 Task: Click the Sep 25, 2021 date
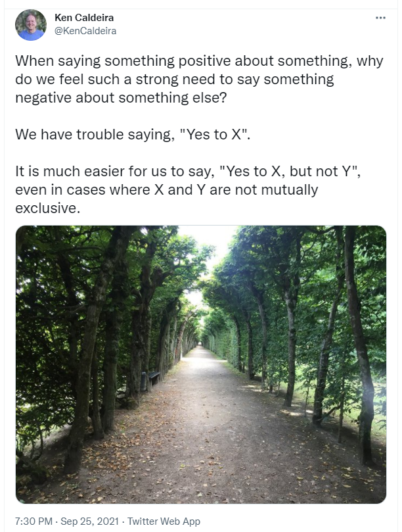(x=89, y=521)
